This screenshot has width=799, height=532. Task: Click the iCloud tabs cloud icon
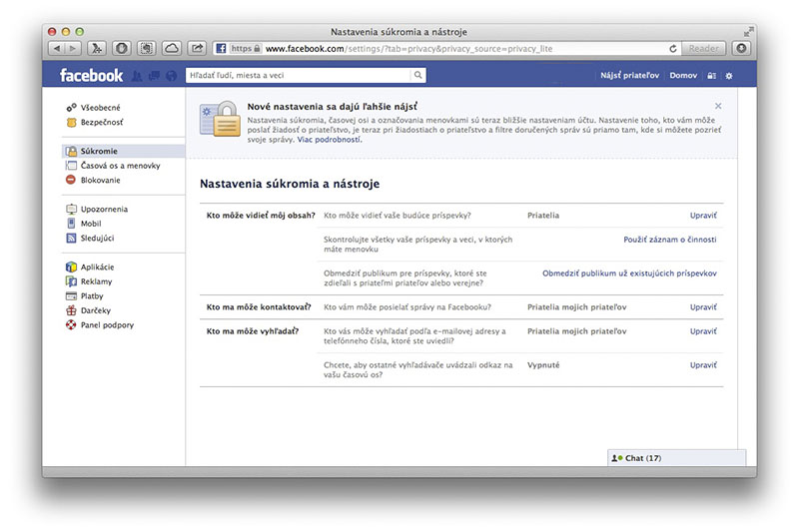pos(172,48)
